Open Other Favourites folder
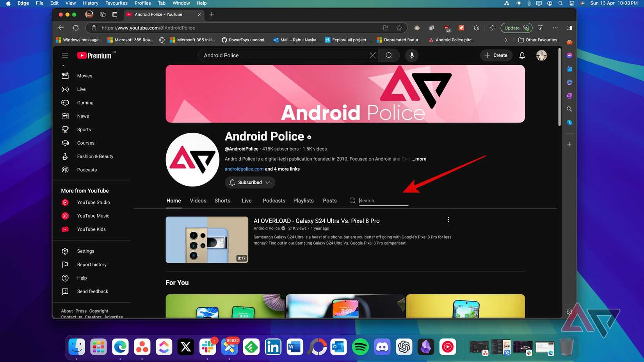Viewport: 644px width, 362px height. point(537,40)
